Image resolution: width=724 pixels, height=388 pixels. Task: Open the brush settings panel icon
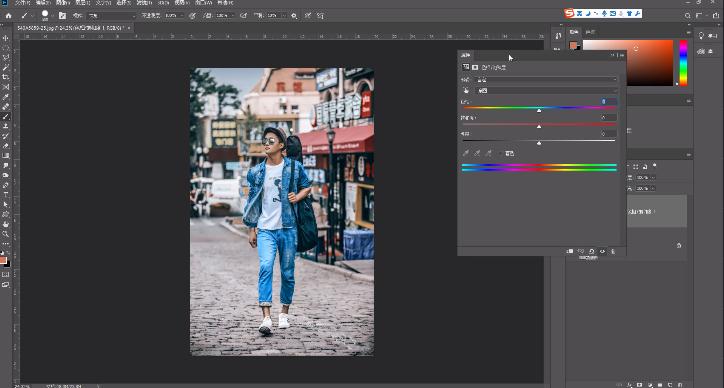tap(62, 16)
